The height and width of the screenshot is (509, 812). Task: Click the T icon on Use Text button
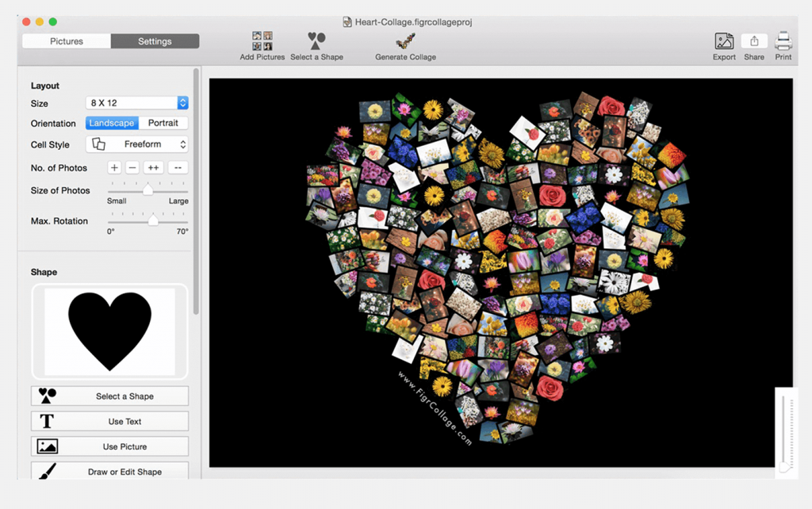click(47, 422)
